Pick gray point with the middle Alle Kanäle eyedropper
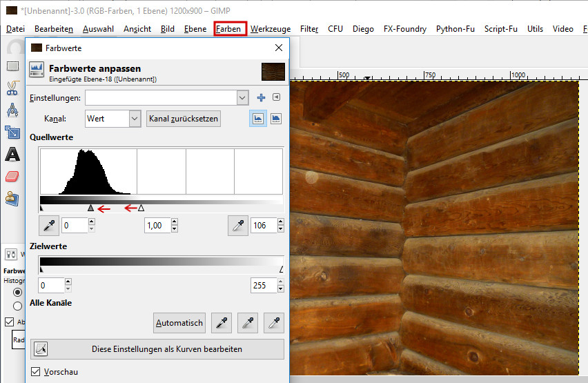 pos(247,322)
